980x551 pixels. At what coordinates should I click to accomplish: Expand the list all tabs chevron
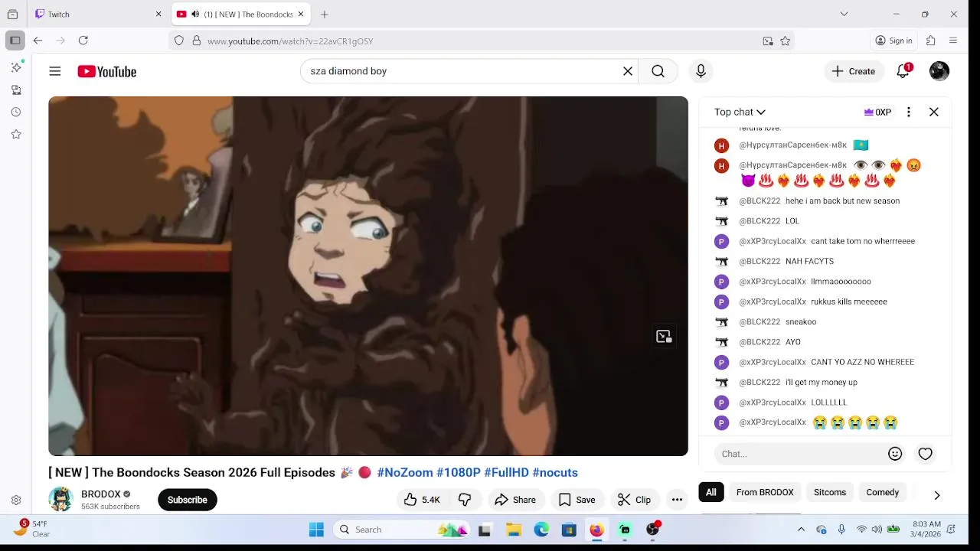[844, 14]
